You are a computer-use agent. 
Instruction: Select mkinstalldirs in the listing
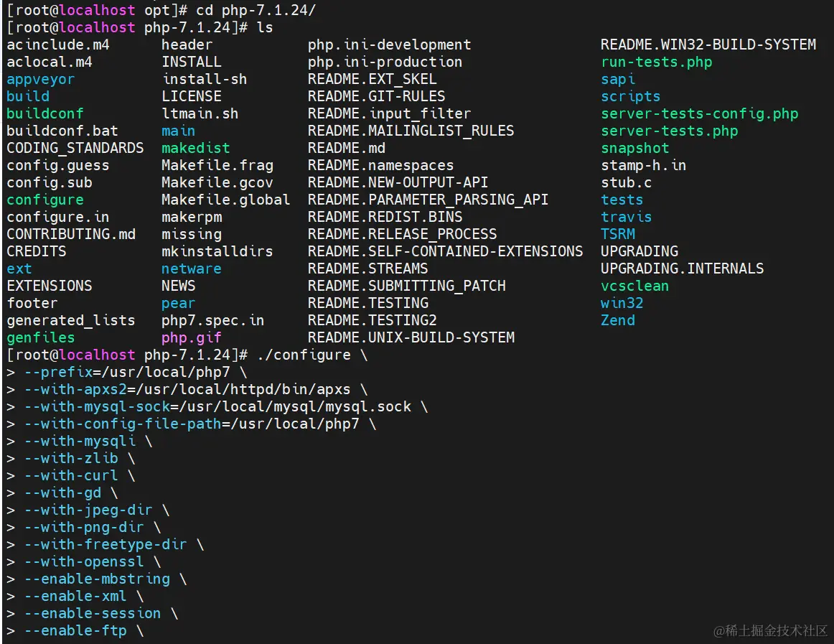pos(217,251)
